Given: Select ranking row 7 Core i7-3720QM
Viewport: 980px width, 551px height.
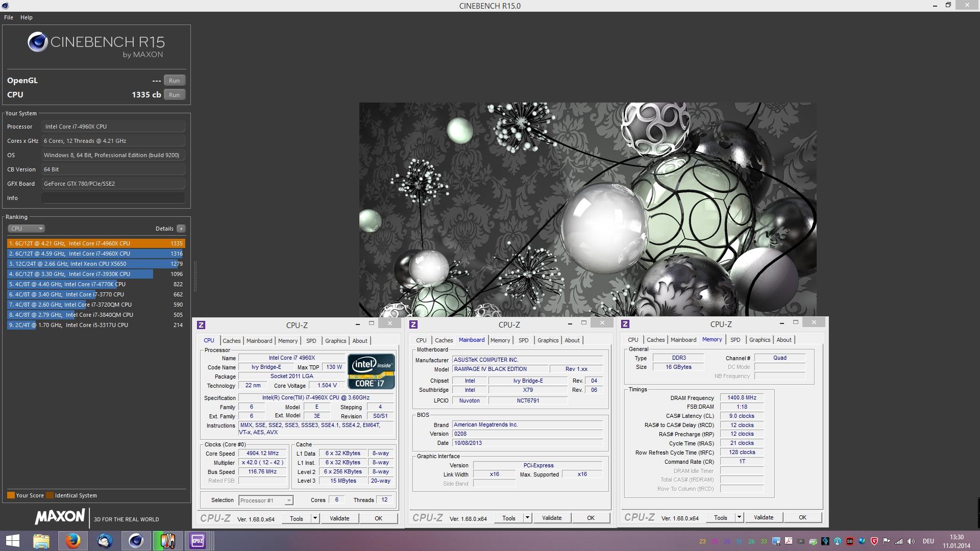Looking at the screenshot, I should click(96, 305).
